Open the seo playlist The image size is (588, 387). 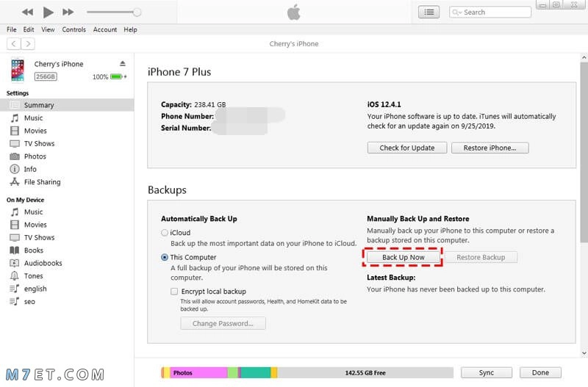coord(29,302)
